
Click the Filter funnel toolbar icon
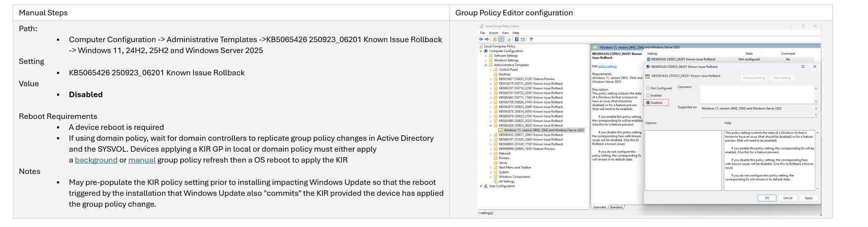tap(531, 39)
